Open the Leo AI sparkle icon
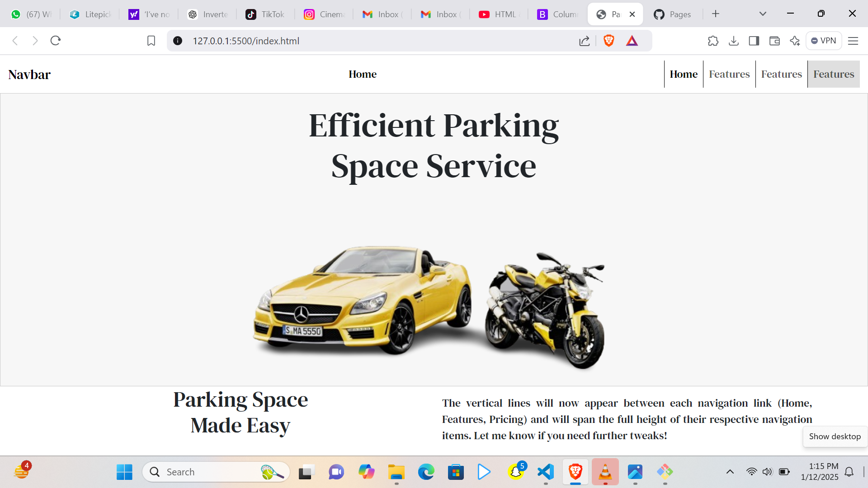The height and width of the screenshot is (488, 868). 795,41
